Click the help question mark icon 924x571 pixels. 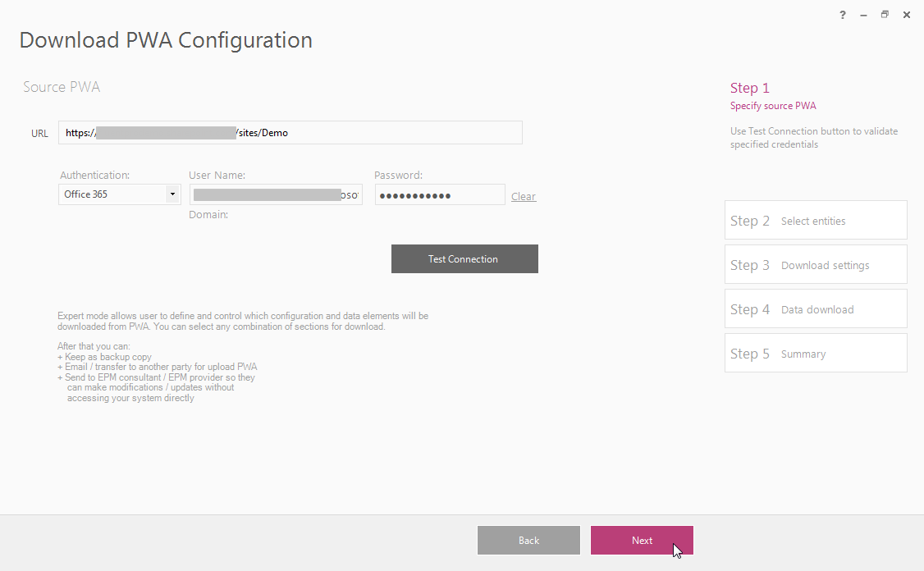pyautogui.click(x=843, y=16)
